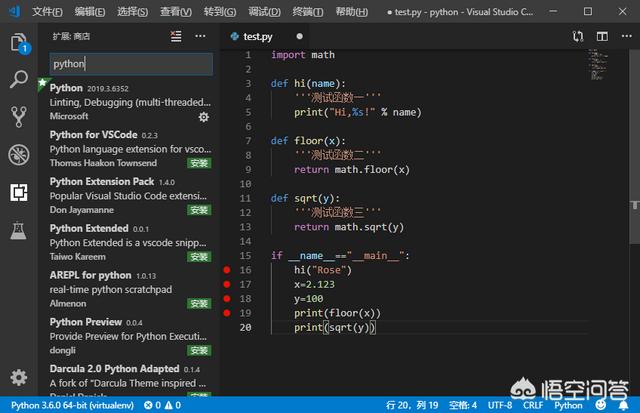Image resolution: width=640 pixels, height=413 pixels.
Task: Open the 终端(T) menu
Action: click(308, 12)
